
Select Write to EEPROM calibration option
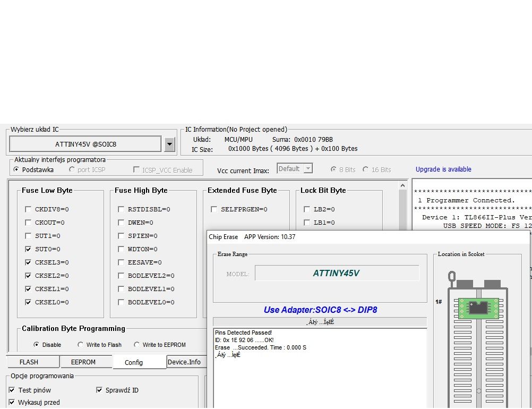137,345
